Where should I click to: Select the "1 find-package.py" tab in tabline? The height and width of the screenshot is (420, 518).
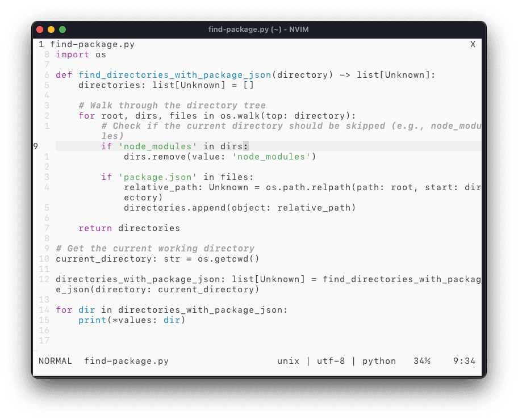pos(86,44)
